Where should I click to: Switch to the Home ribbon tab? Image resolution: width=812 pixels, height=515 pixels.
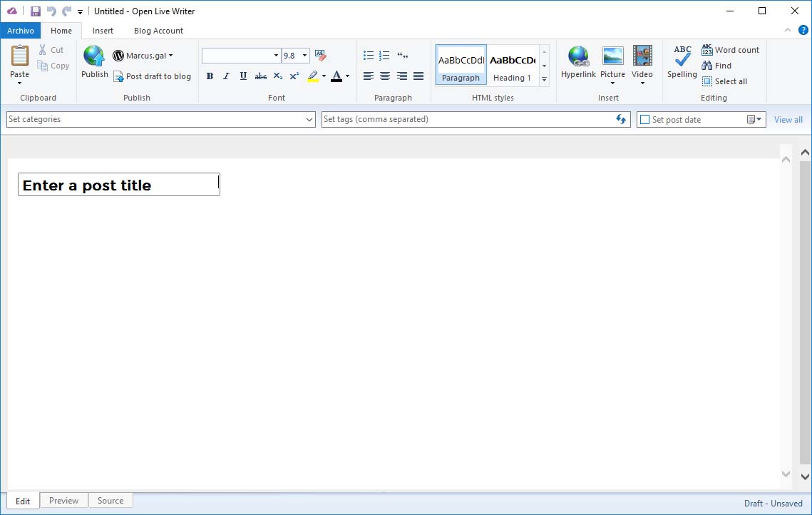(61, 31)
